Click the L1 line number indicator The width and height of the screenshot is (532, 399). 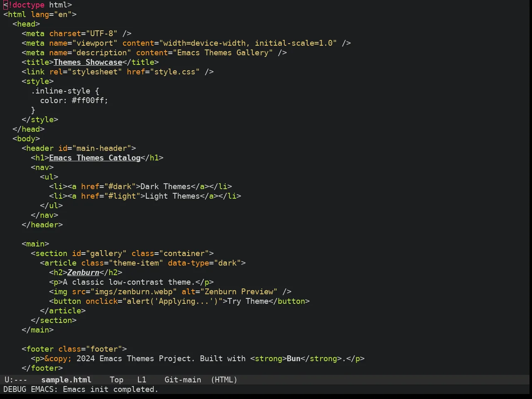(142, 379)
